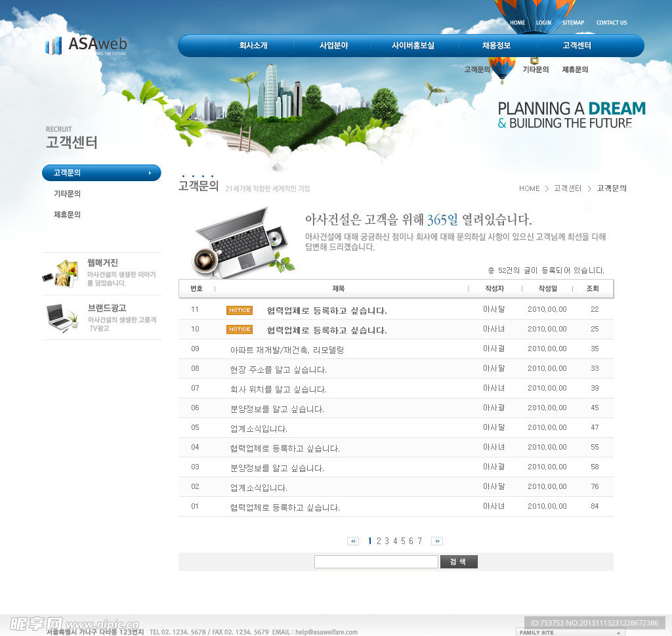Image resolution: width=672 pixels, height=636 pixels.
Task: Click 고객센터 in the breadcrumb
Action: click(x=568, y=188)
